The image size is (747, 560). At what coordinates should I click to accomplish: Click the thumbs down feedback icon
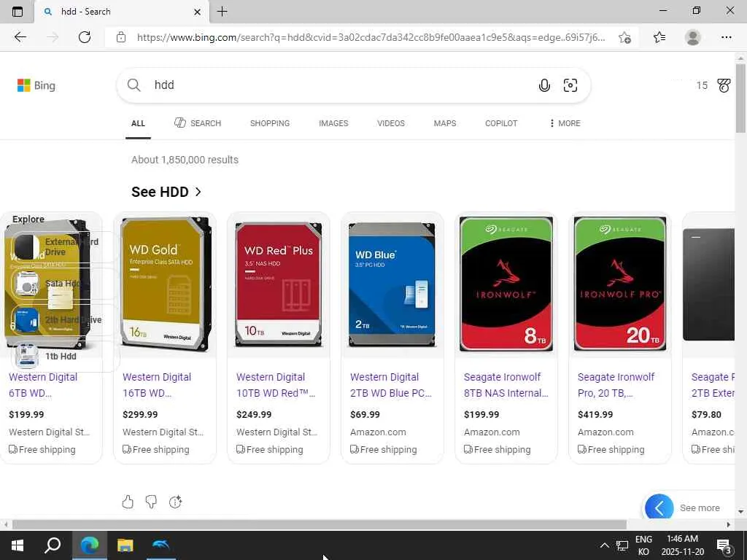tap(151, 502)
